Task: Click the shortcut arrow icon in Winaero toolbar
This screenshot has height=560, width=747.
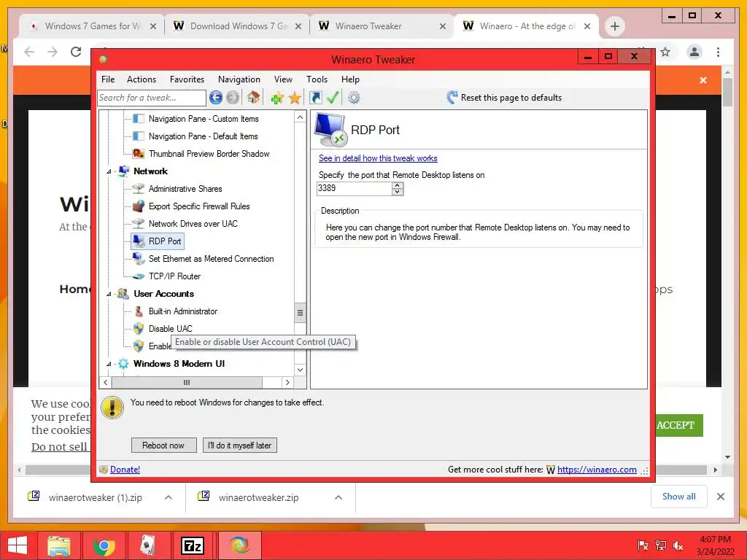Action: (315, 98)
